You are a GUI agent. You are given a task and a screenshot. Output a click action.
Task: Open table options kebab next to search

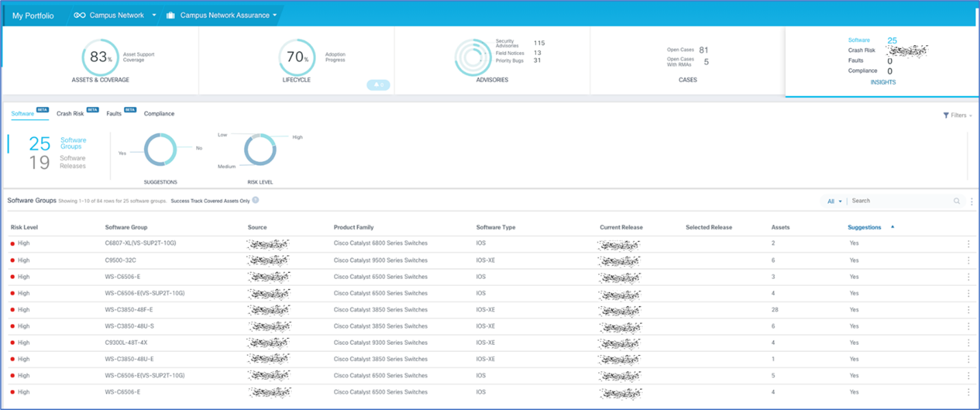pyautogui.click(x=971, y=202)
